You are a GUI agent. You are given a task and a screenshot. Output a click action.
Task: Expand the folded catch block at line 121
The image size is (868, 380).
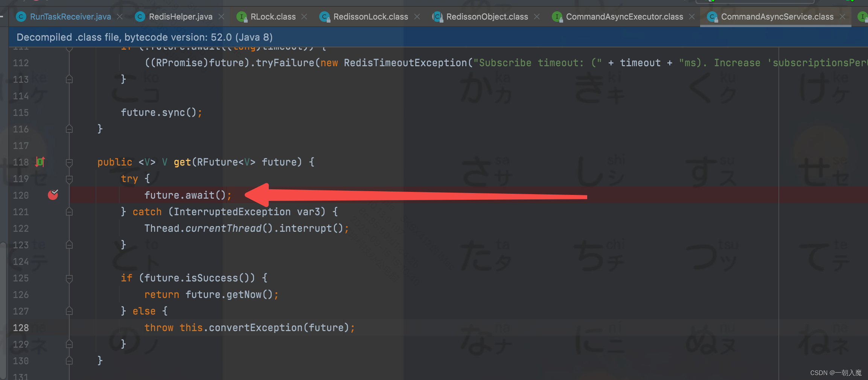click(x=69, y=211)
